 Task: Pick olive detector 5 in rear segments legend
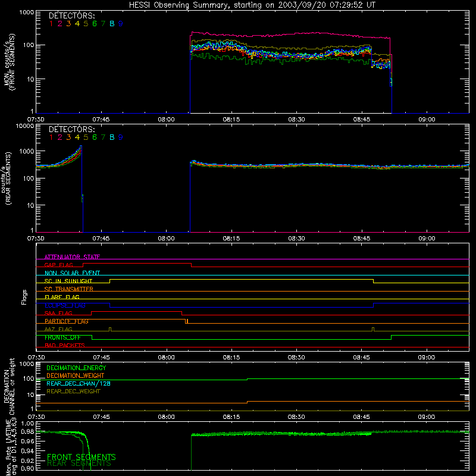pos(86,137)
